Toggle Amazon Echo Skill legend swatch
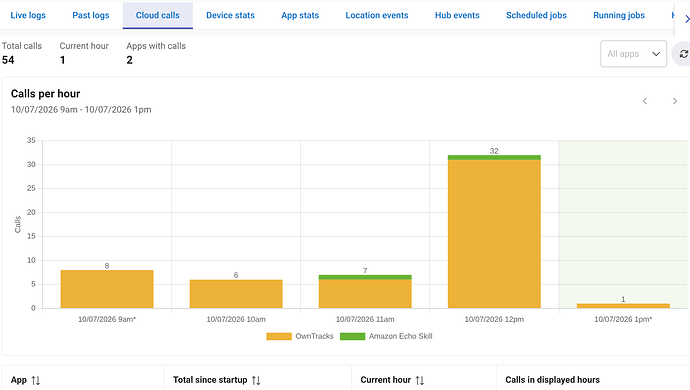This screenshot has width=690, height=390. click(352, 336)
